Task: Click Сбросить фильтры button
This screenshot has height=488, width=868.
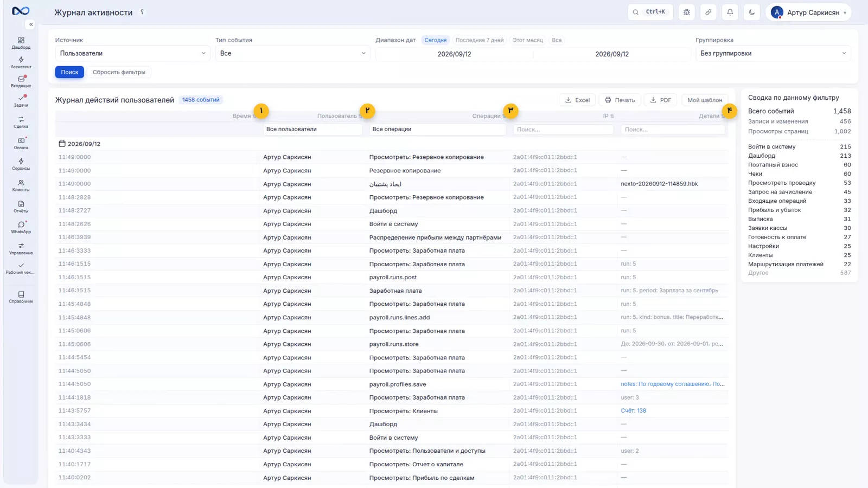Action: click(119, 72)
